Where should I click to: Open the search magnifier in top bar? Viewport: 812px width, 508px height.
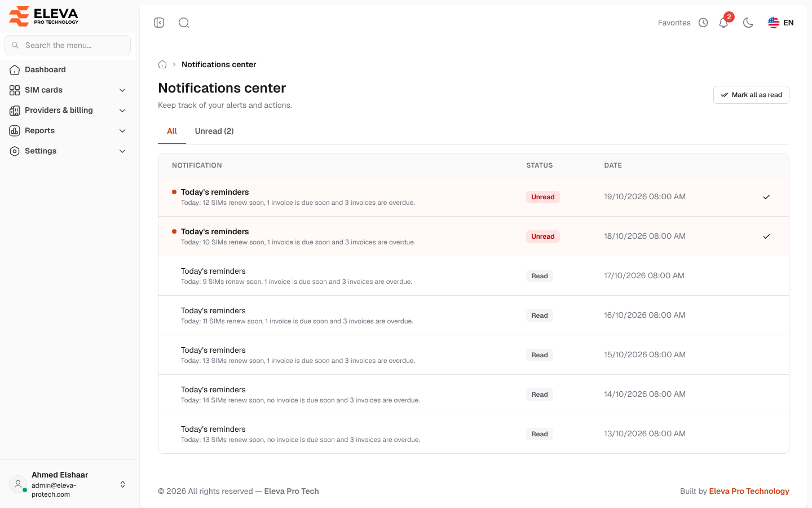tap(184, 23)
